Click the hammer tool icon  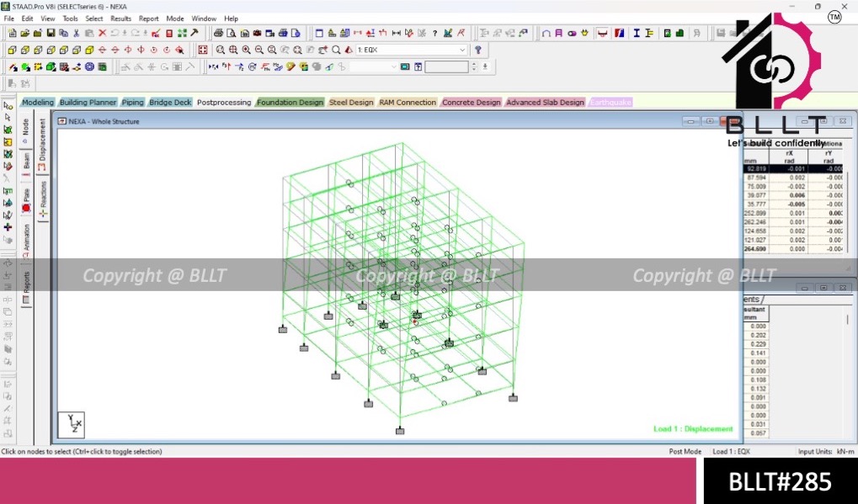[195, 33]
